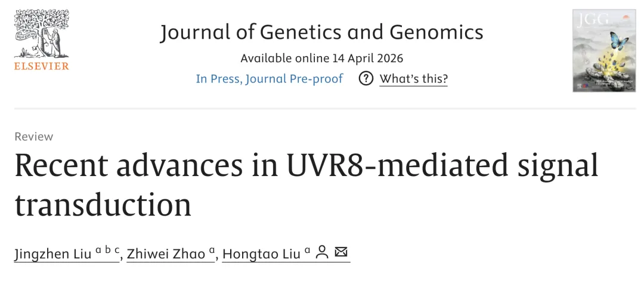This screenshot has height=281, width=644.
Task: Click the circled question mark help icon
Action: point(366,79)
